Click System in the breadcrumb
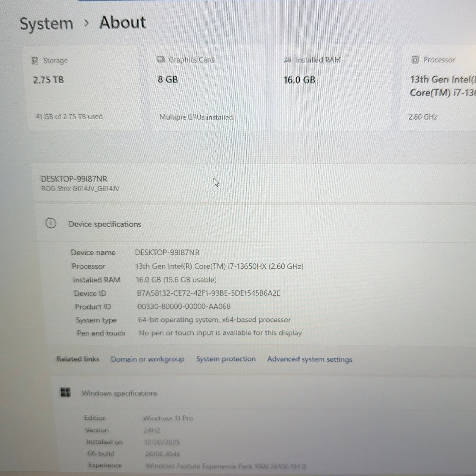Viewport: 476px width, 476px height. 46,23
